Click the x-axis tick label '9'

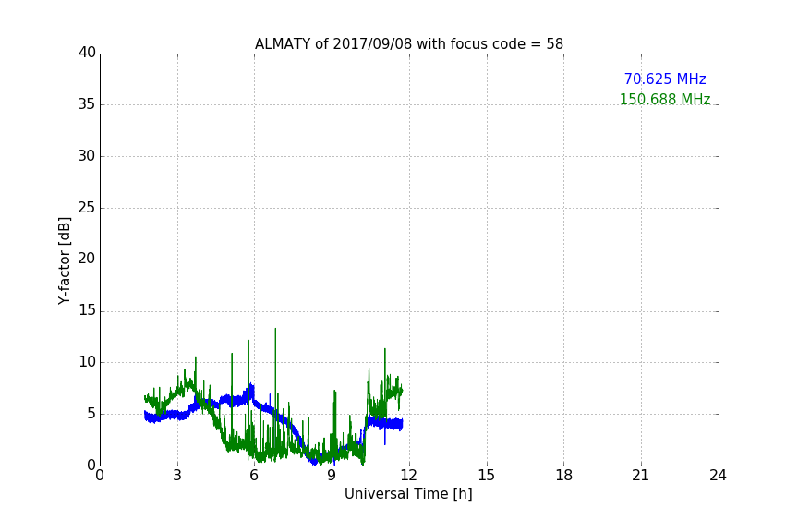tap(332, 476)
